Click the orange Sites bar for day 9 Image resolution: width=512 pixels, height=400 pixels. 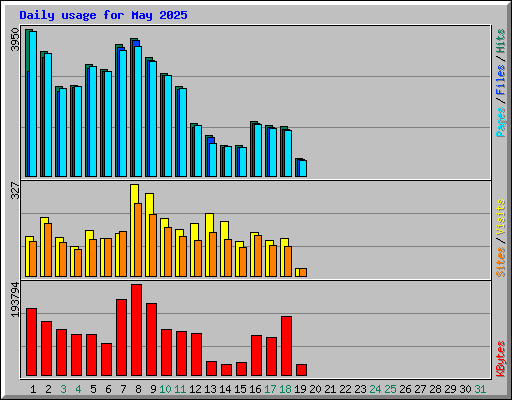153,245
